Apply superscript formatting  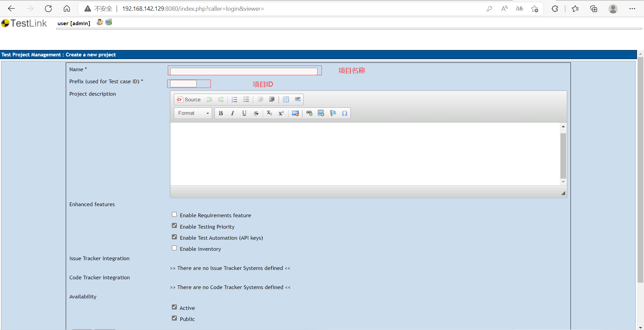tap(281, 113)
